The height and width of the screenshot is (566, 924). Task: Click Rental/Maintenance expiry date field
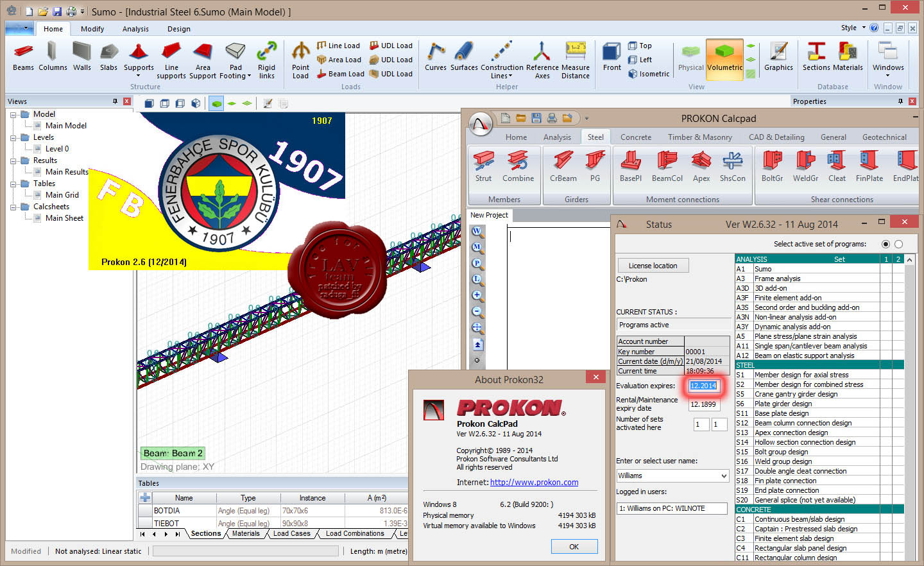click(x=704, y=404)
